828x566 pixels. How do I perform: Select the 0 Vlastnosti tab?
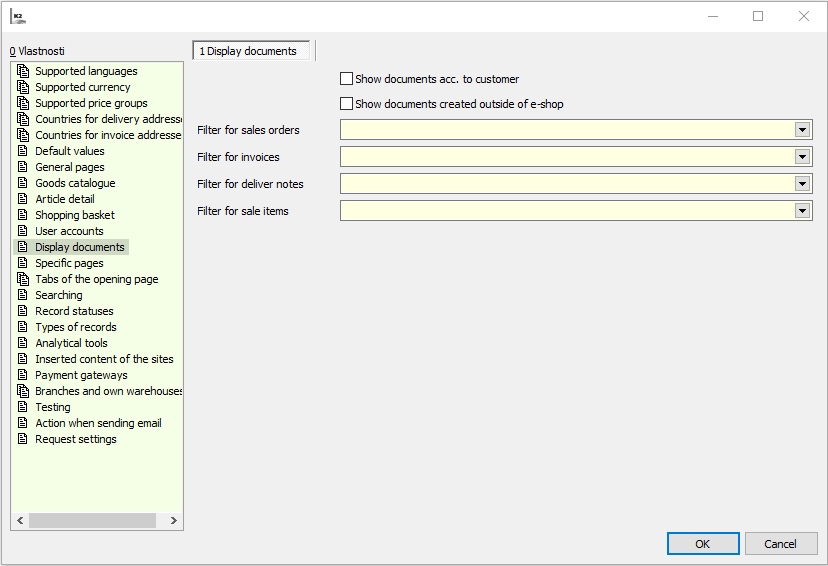coord(37,51)
